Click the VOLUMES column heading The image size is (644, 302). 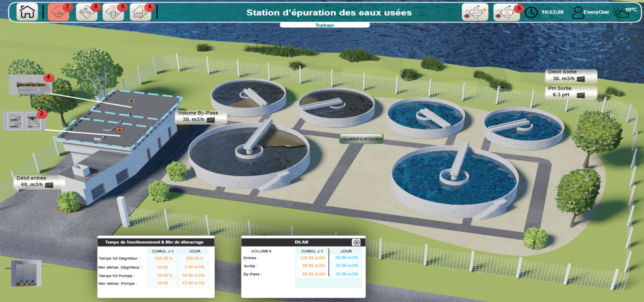coord(261,251)
